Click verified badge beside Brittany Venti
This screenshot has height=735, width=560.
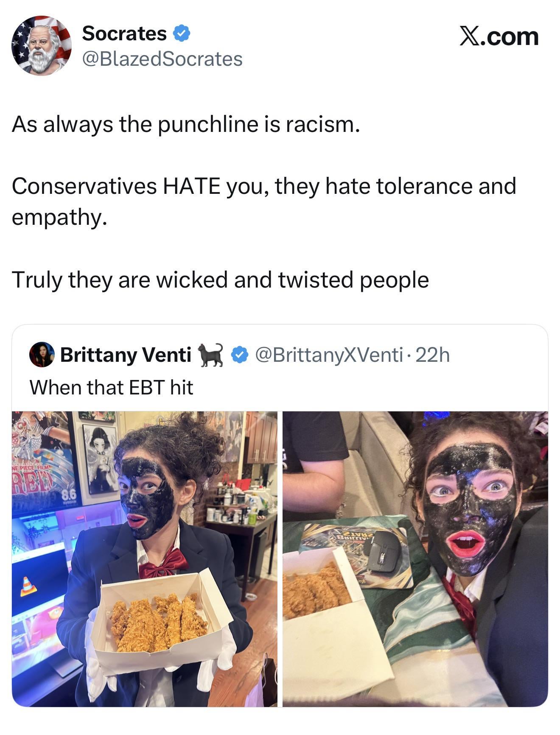click(x=239, y=355)
